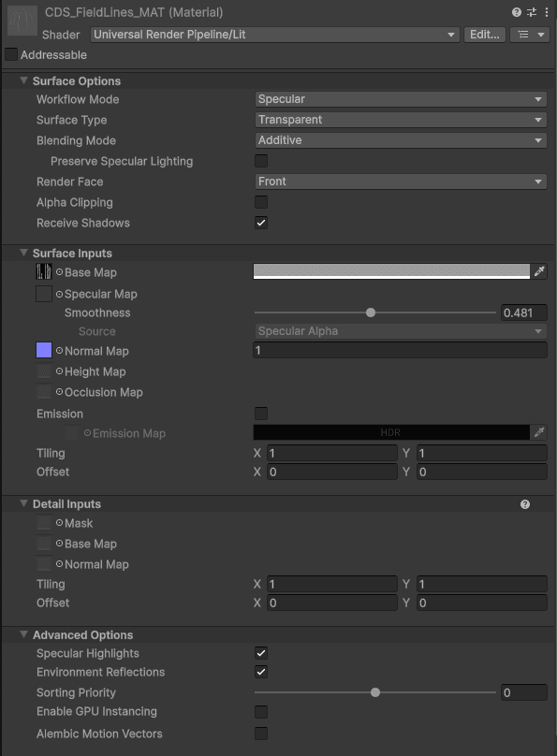This screenshot has height=756, width=557.
Task: Click Surface Inputs Offset Y field
Action: 482,472
